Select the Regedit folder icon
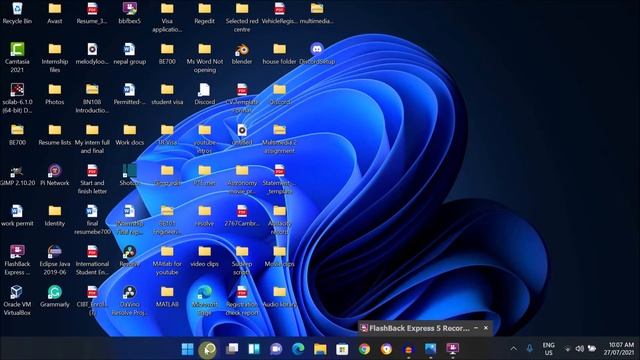Viewport: 640px width, 360px height. click(x=204, y=13)
